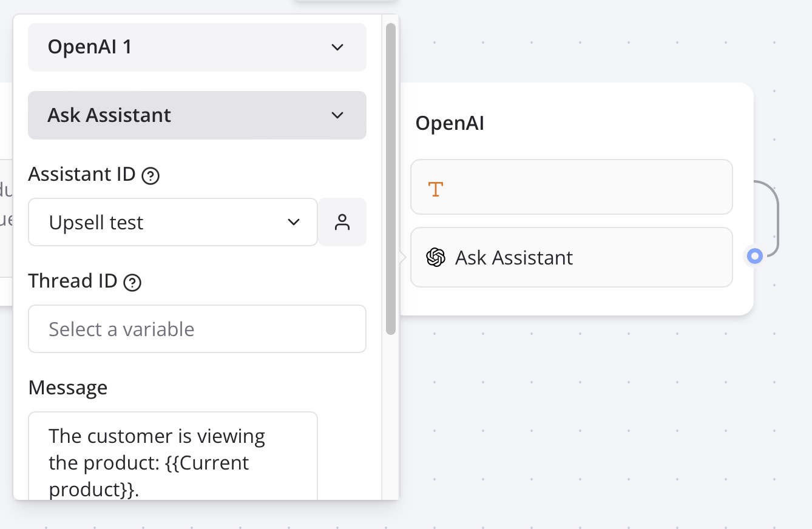Click the chevron arrow on OpenAI 1

click(x=337, y=47)
